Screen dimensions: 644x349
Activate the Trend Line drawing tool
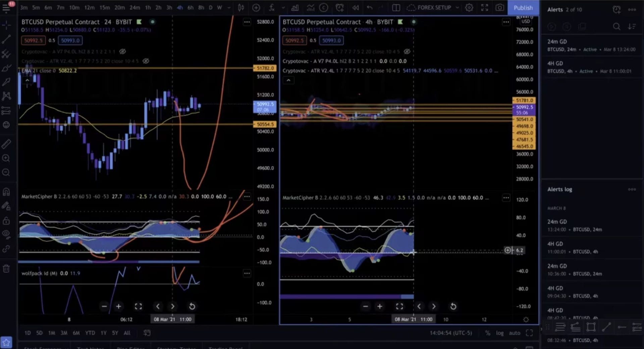pos(6,40)
